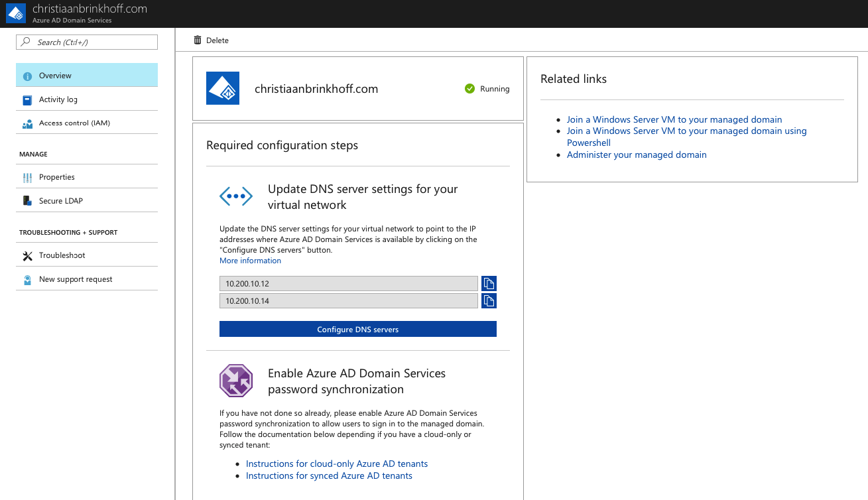
Task: Click the MANAGE section label
Action: pyautogui.click(x=33, y=154)
